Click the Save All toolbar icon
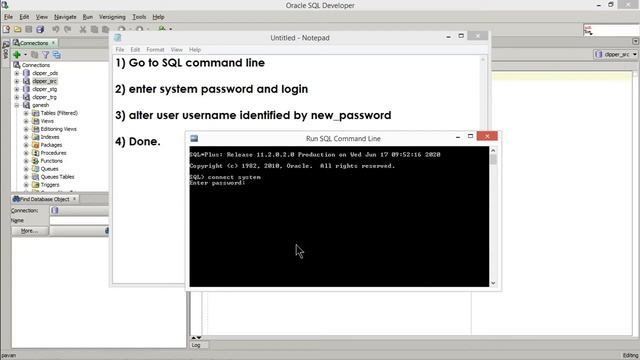 point(40,29)
